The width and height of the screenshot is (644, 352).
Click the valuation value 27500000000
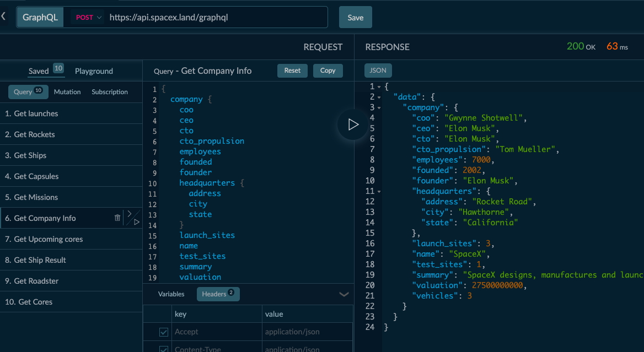point(497,285)
